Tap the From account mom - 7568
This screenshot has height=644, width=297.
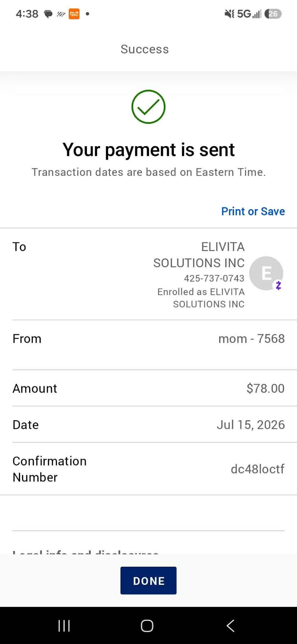point(251,339)
